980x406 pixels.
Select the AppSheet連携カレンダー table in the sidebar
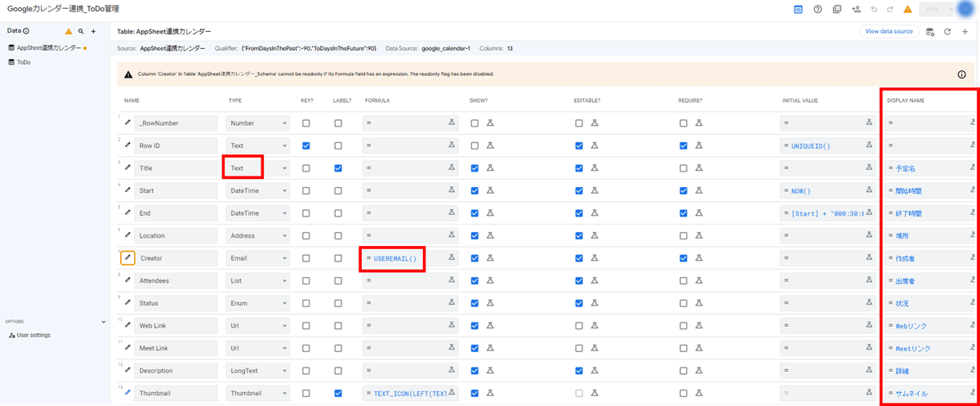(49, 47)
